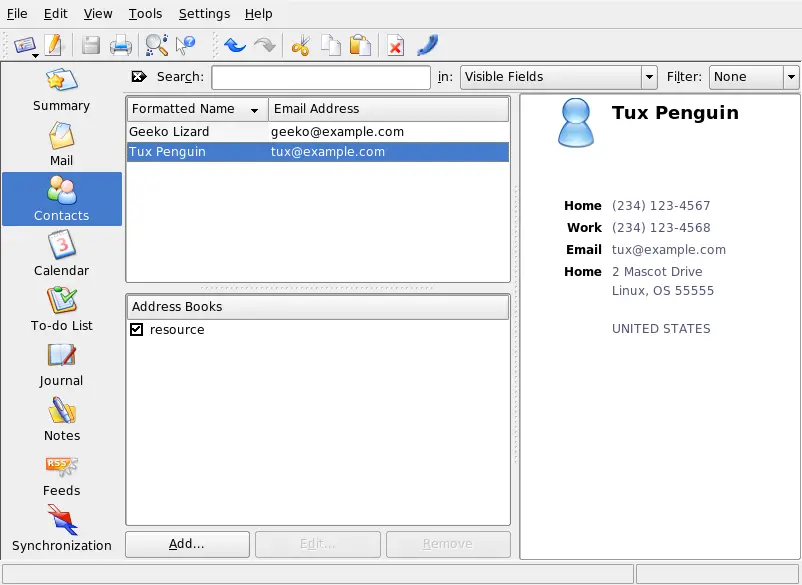This screenshot has width=802, height=585.
Task: Open the Visible Fields search dropdown
Action: point(558,77)
